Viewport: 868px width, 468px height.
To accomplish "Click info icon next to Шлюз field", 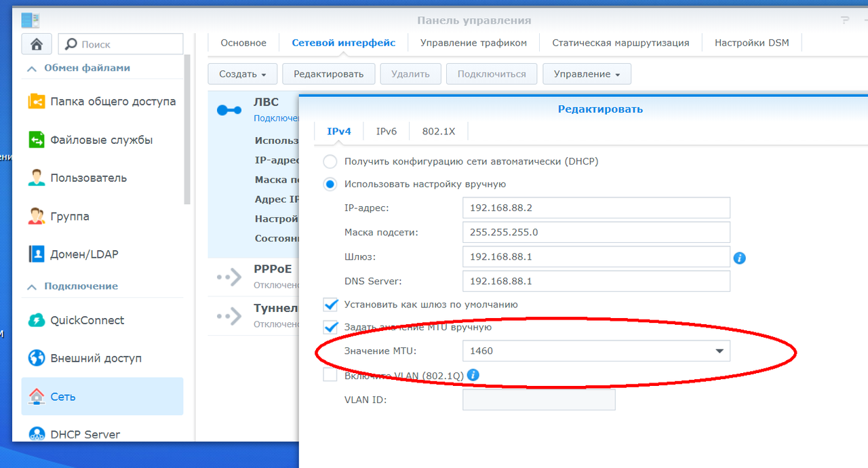I will point(740,258).
